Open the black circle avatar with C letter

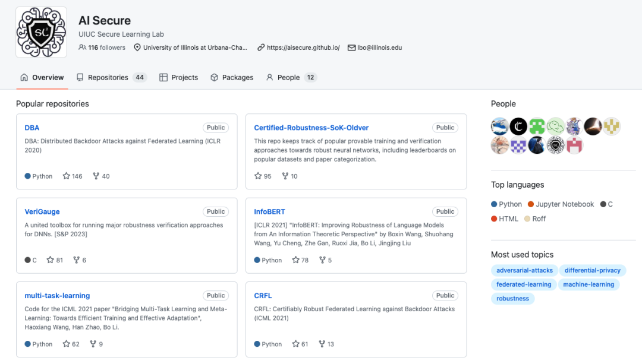[518, 126]
